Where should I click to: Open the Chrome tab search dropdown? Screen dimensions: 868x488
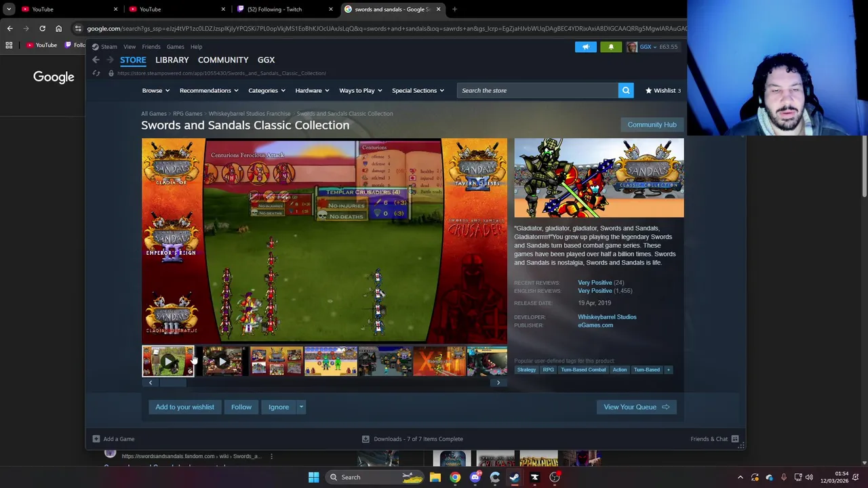point(9,9)
